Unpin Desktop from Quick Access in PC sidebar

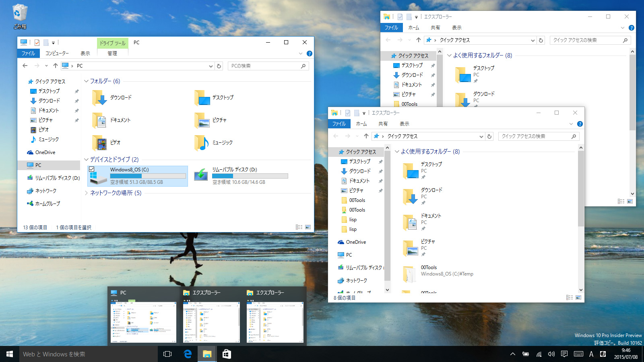[76, 91]
